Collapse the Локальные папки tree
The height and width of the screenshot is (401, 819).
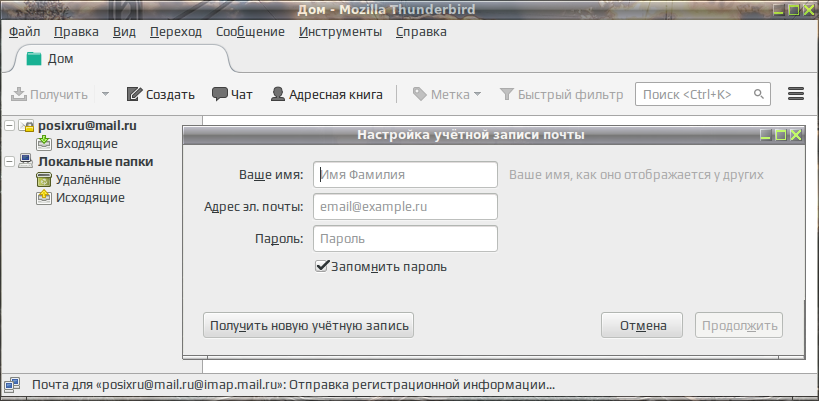(9, 162)
